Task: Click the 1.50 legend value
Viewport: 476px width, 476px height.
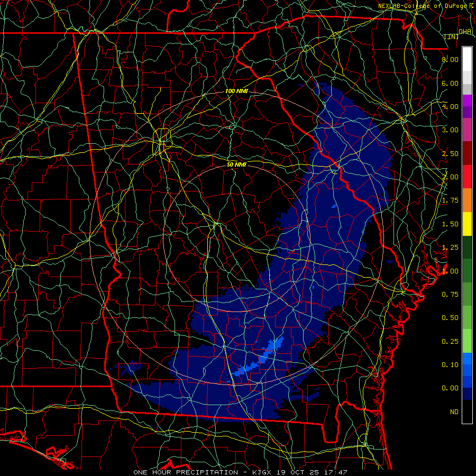Action: pyautogui.click(x=450, y=224)
